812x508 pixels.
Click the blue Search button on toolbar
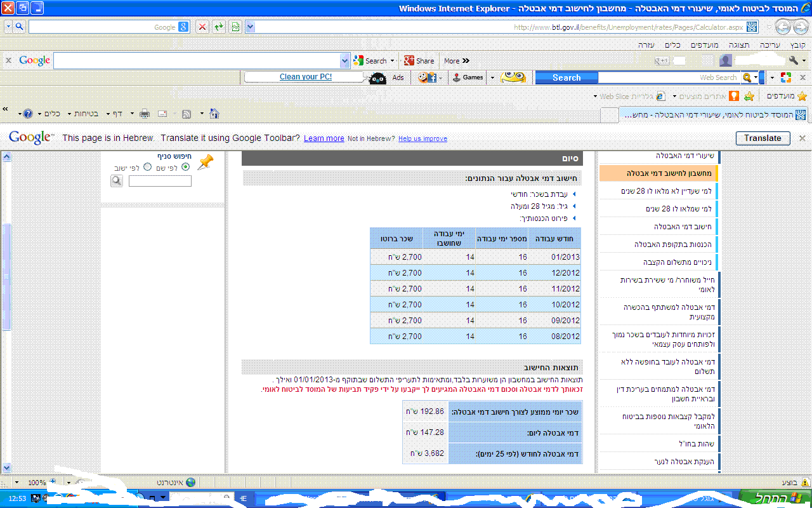(566, 77)
